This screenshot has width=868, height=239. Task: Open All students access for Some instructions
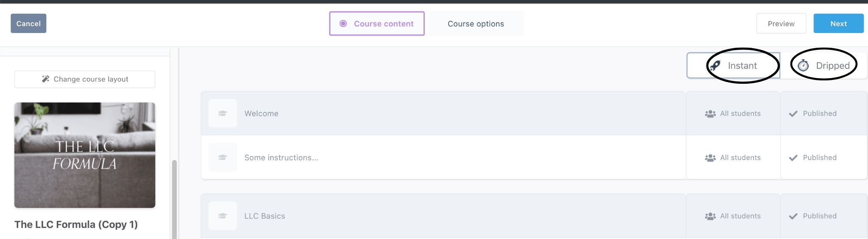733,157
